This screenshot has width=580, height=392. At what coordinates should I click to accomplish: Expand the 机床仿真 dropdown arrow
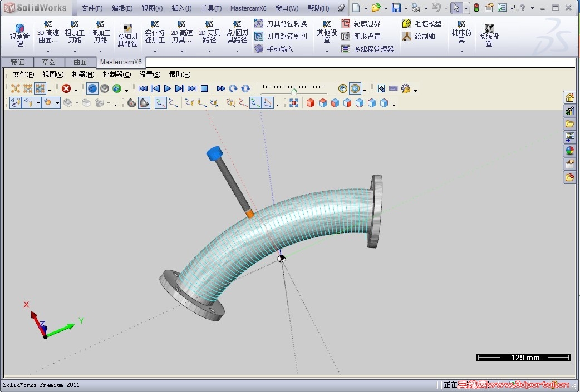click(x=461, y=51)
